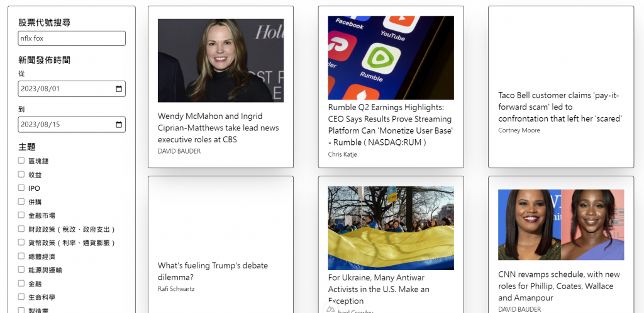The image size is (644, 313).
Task: Open the Wendy McMahon CBS article photo
Action: (221, 60)
